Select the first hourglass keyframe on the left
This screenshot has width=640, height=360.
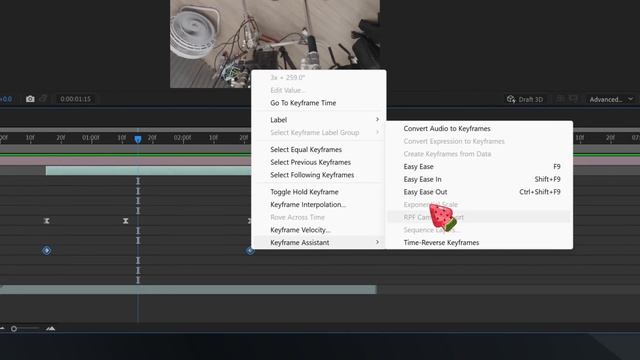coord(47,221)
